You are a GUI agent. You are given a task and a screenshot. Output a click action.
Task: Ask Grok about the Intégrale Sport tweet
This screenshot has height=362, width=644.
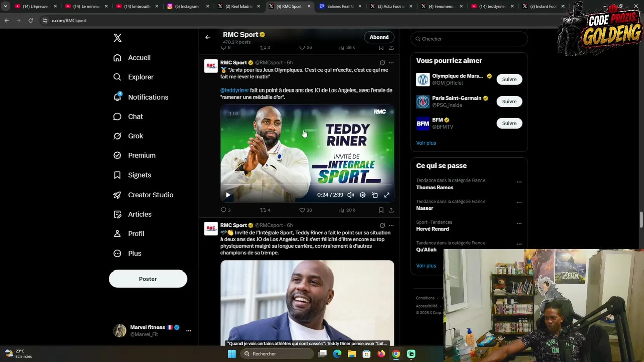(382, 225)
